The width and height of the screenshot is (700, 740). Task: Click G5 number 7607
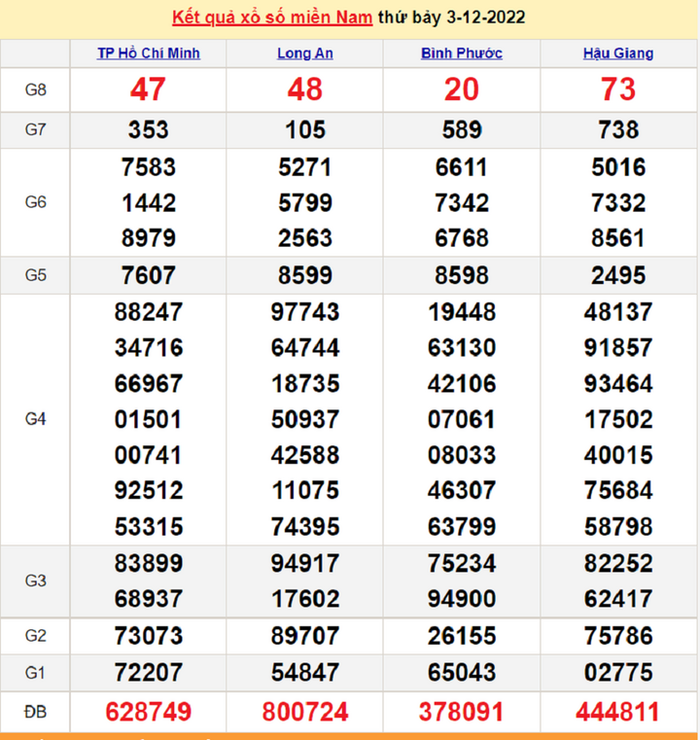pos(149,275)
